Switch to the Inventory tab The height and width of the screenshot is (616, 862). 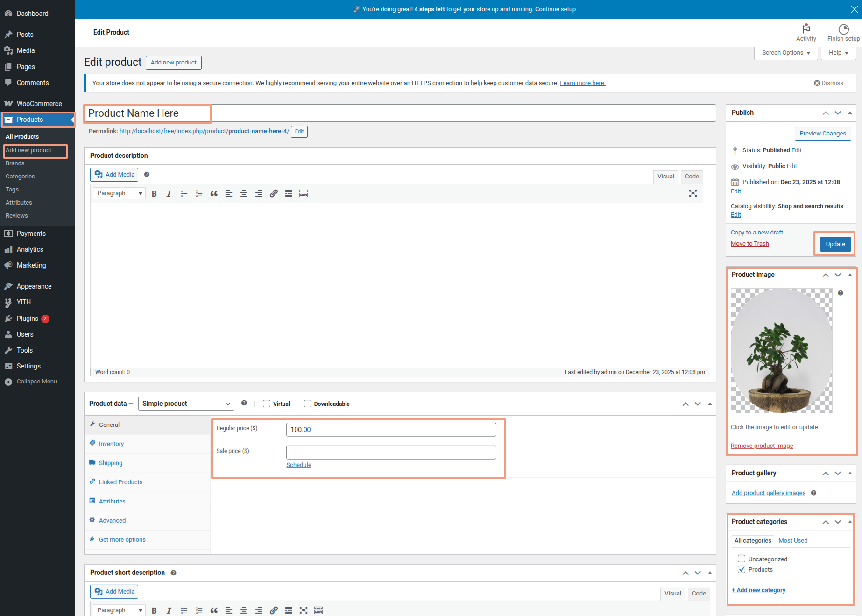pos(111,444)
